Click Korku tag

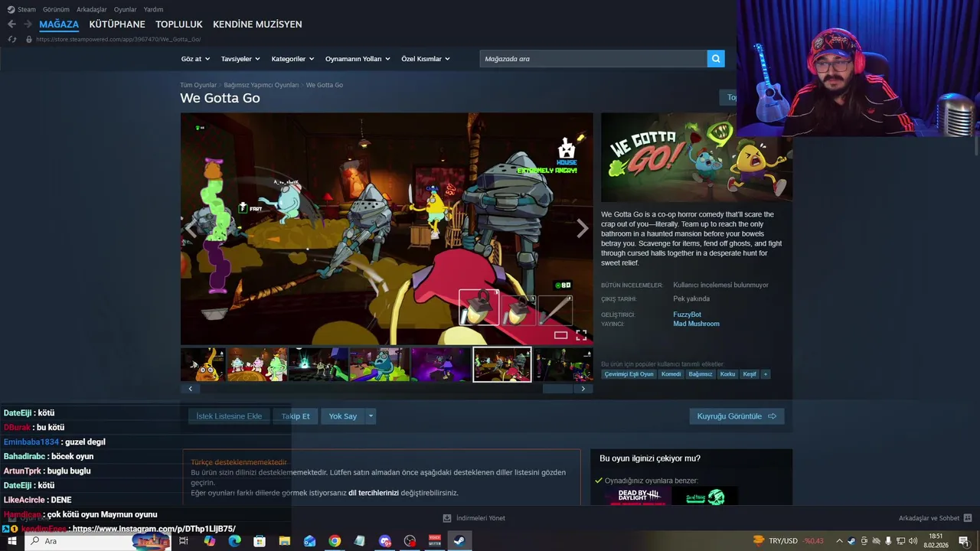point(727,374)
